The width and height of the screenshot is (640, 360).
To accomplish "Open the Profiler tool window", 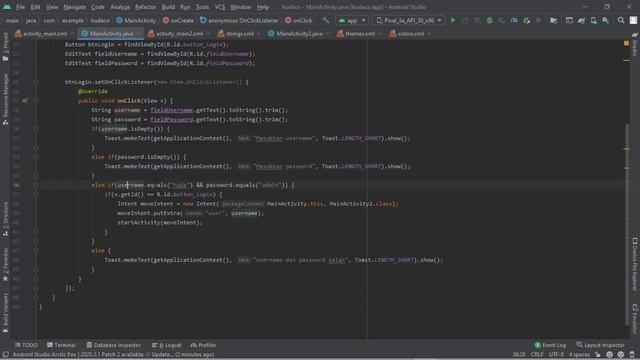I will click(x=203, y=345).
